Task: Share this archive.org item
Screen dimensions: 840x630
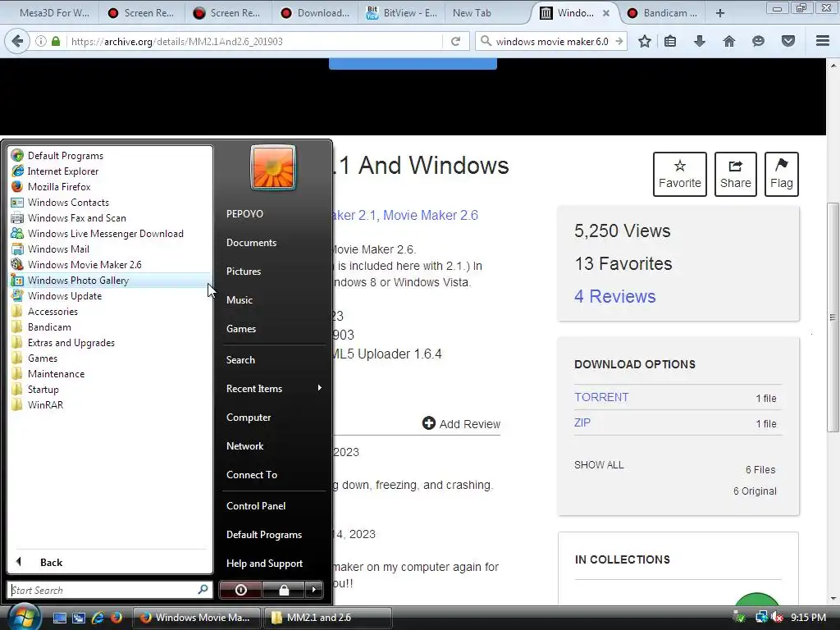Action: coord(736,174)
